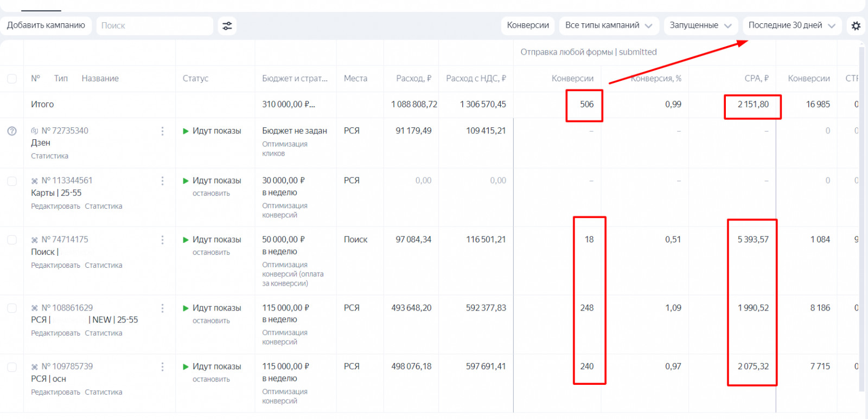Click total budget 310 000,00 ₽ in Итого row

(289, 105)
